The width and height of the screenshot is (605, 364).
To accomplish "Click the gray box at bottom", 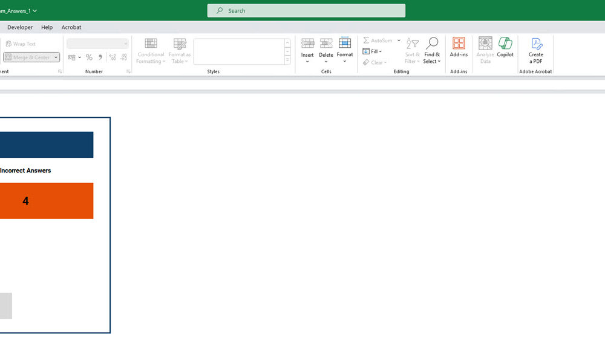I will pos(6,306).
